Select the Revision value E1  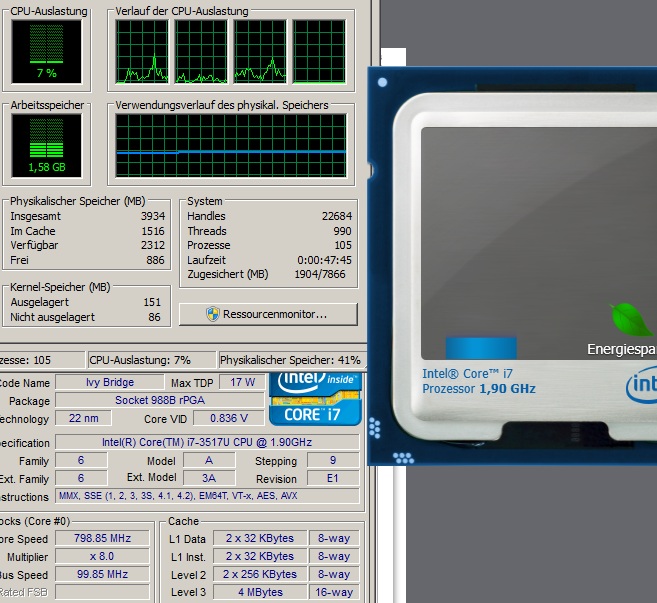333,478
